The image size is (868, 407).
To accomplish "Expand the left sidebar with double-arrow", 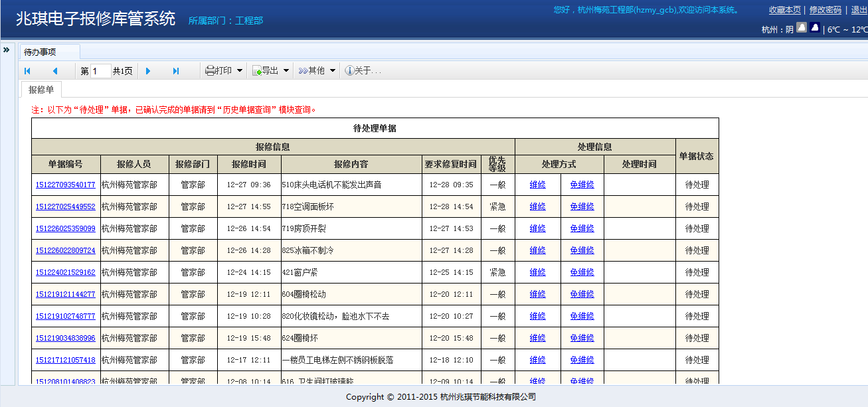I will click(6, 50).
